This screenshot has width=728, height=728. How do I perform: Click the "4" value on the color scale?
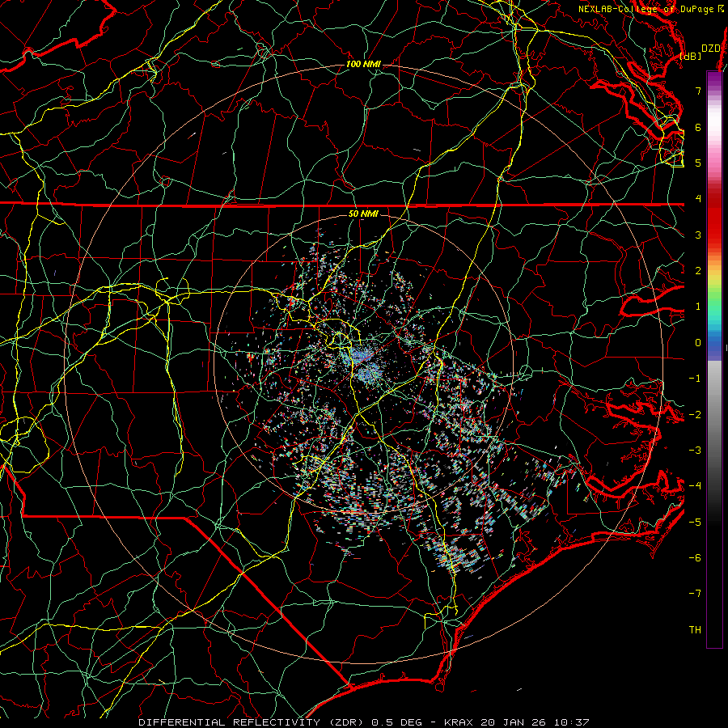698,199
